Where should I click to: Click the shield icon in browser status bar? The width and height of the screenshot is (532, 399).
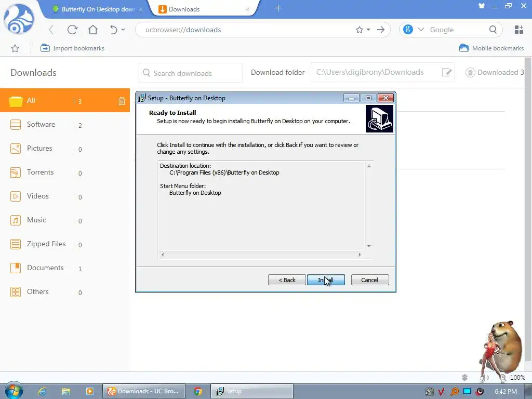(465, 377)
